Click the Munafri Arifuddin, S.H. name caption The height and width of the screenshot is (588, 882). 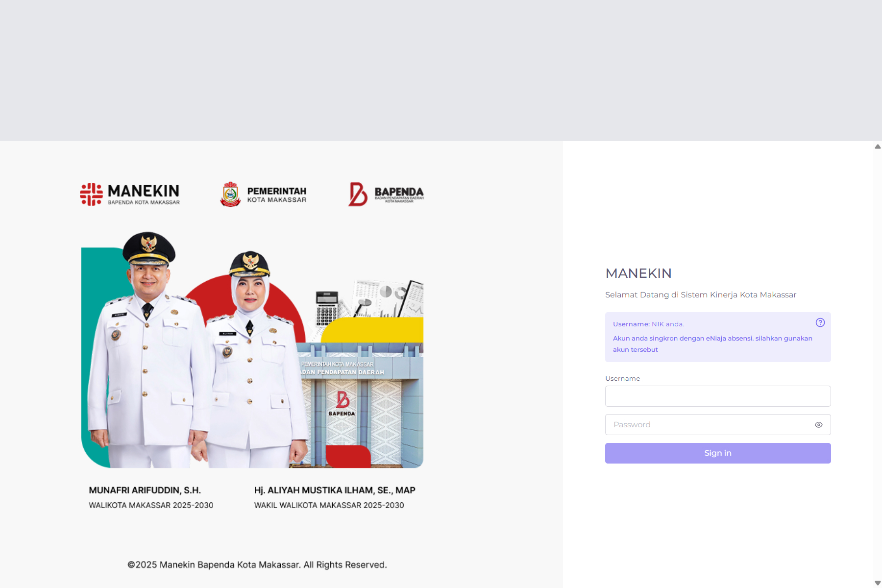tap(145, 490)
